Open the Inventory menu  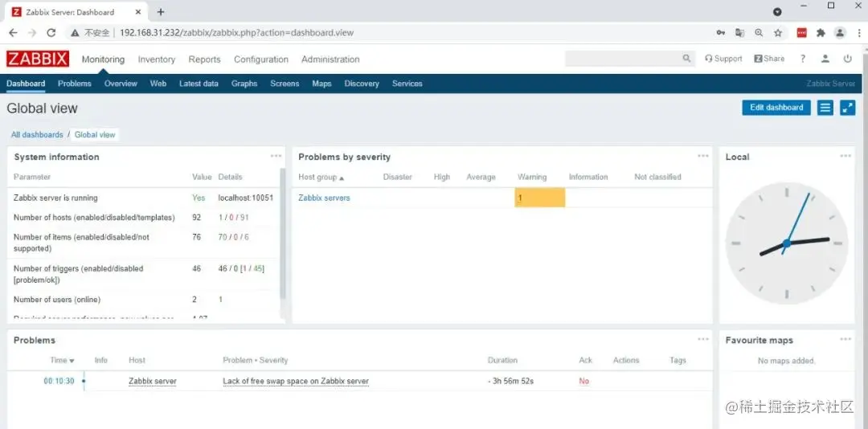157,59
